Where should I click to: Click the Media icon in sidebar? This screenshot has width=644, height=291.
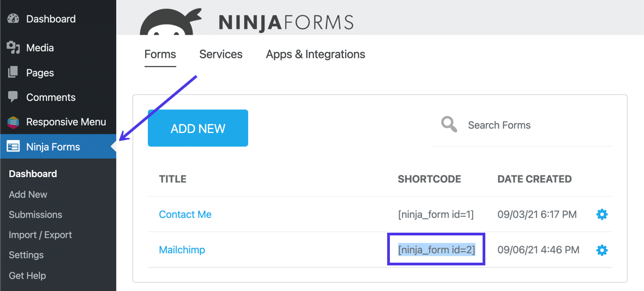point(13,48)
